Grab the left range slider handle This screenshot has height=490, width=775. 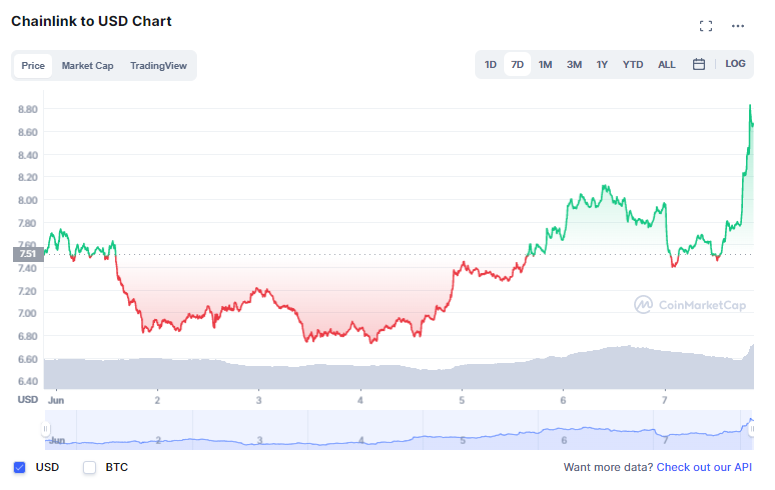pyautogui.click(x=45, y=429)
